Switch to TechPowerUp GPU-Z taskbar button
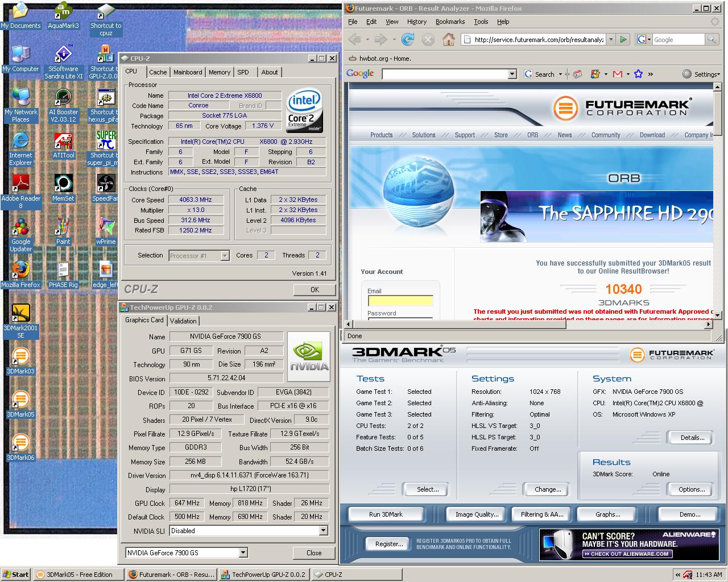Viewport: 728px width, 582px height. [263, 574]
